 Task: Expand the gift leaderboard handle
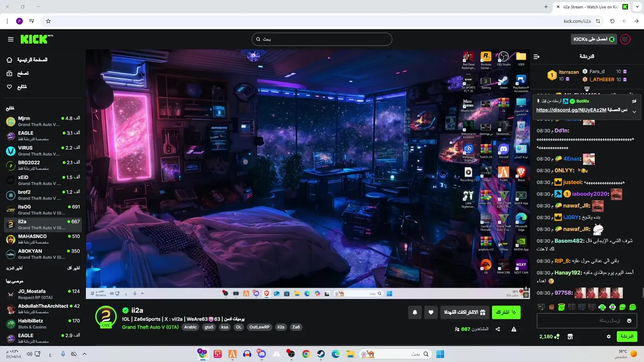pyautogui.click(x=587, y=89)
